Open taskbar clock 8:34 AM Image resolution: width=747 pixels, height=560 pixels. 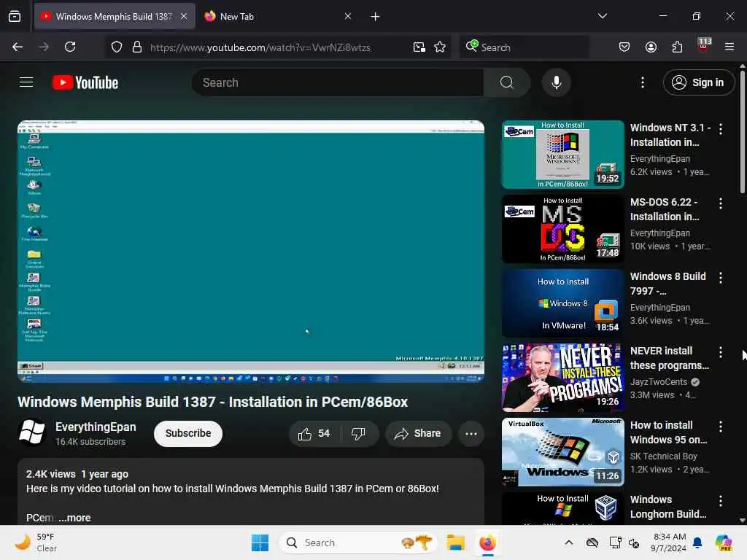point(669,542)
